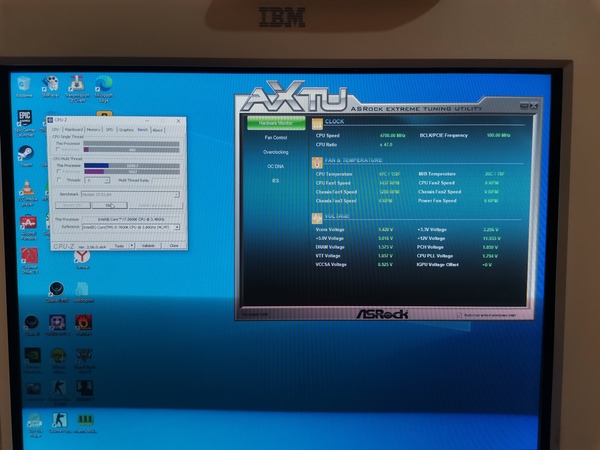Open IES in the AXTU sidebar

pos(276,181)
